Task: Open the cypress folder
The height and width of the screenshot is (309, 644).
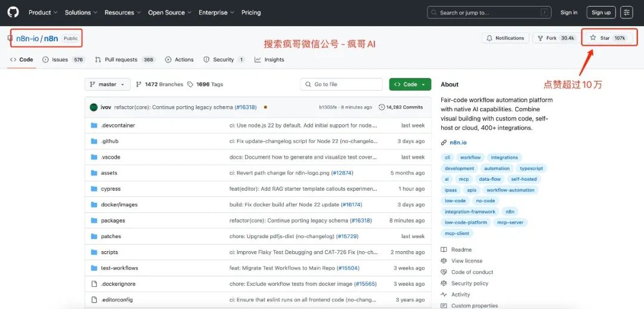Action: click(x=110, y=189)
